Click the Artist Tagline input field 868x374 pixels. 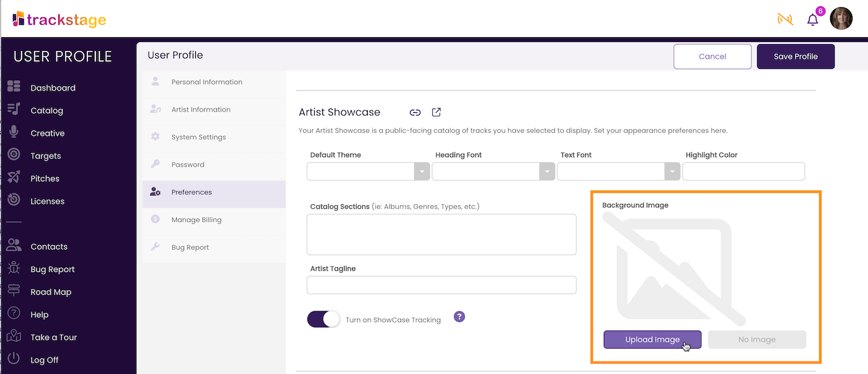pyautogui.click(x=441, y=285)
